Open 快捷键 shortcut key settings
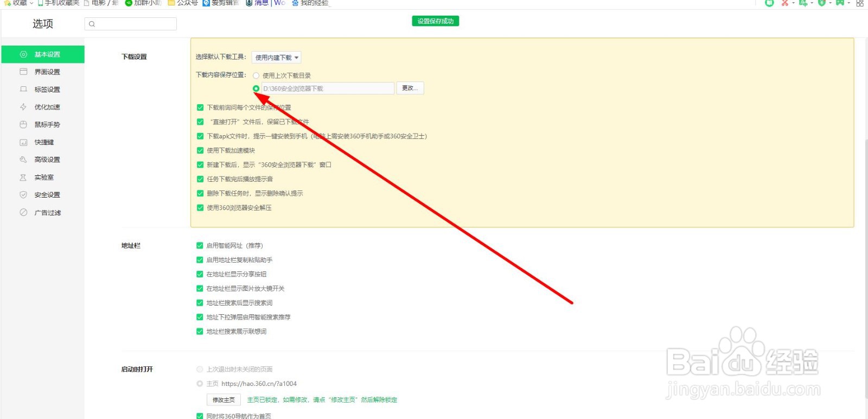The image size is (868, 419). [x=43, y=142]
